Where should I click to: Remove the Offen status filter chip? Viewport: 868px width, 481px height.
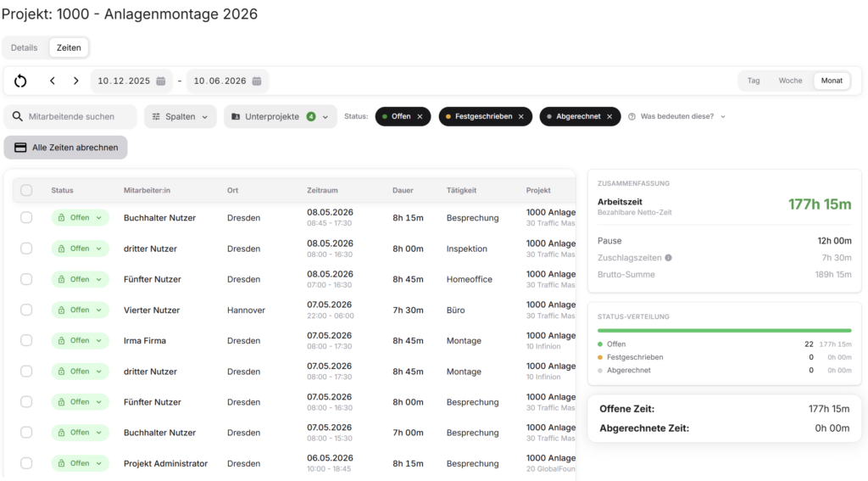(x=420, y=116)
